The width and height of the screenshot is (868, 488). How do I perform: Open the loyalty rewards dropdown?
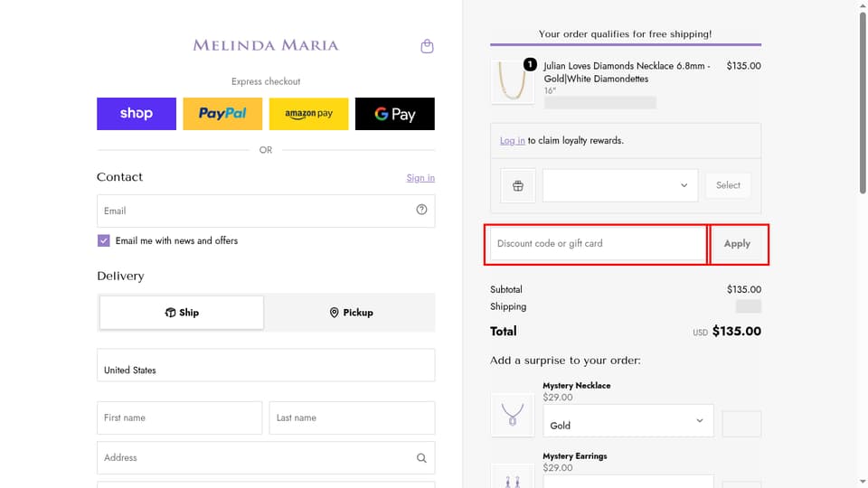click(620, 185)
